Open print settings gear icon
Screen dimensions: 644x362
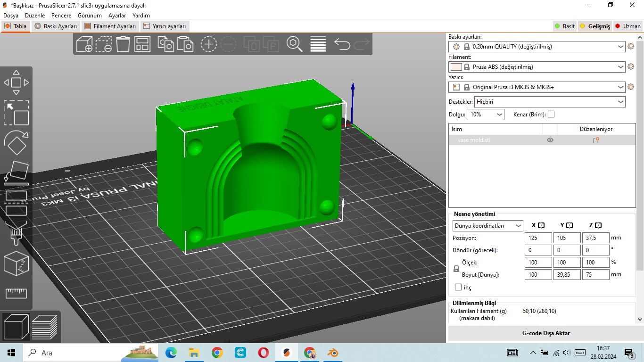(x=631, y=46)
